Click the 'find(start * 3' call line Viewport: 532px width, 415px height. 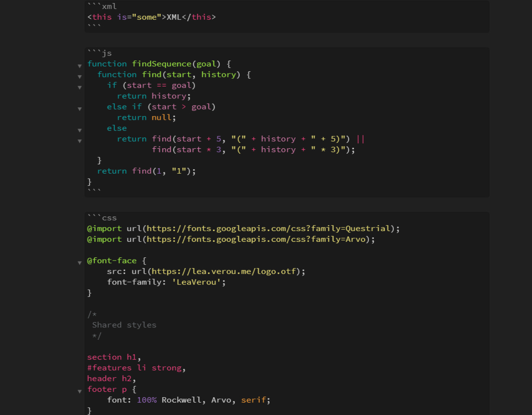click(x=253, y=150)
